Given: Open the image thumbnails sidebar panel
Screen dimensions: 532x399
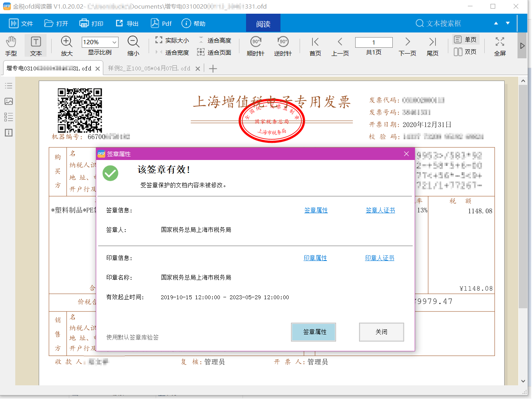Looking at the screenshot, I should click(x=8, y=101).
